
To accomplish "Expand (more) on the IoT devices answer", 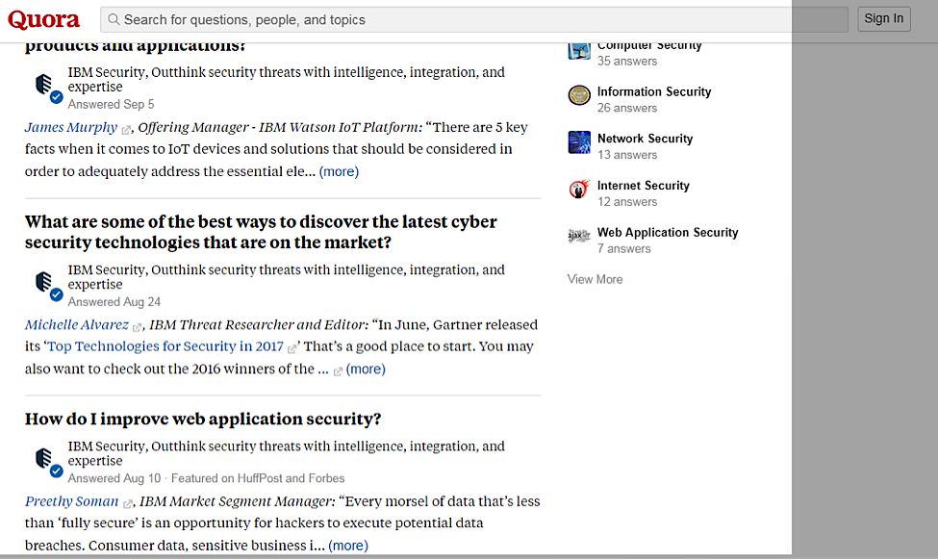I will click(x=340, y=171).
